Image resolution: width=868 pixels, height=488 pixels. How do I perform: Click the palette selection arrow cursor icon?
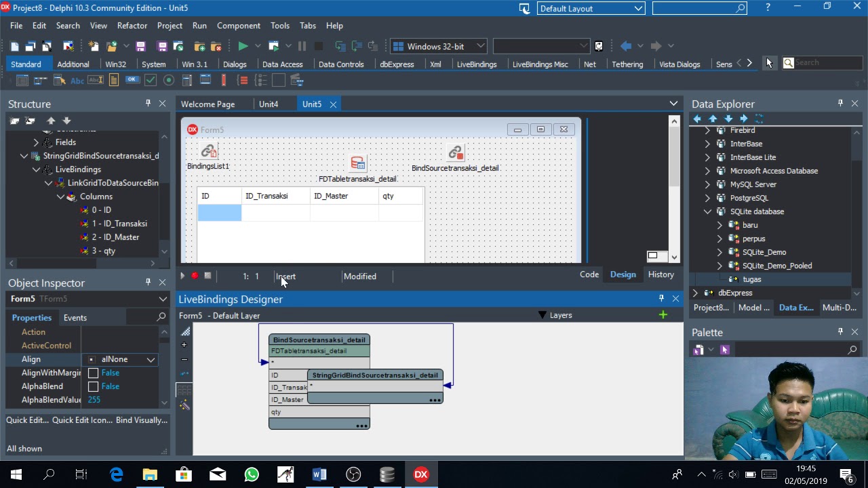tap(769, 62)
